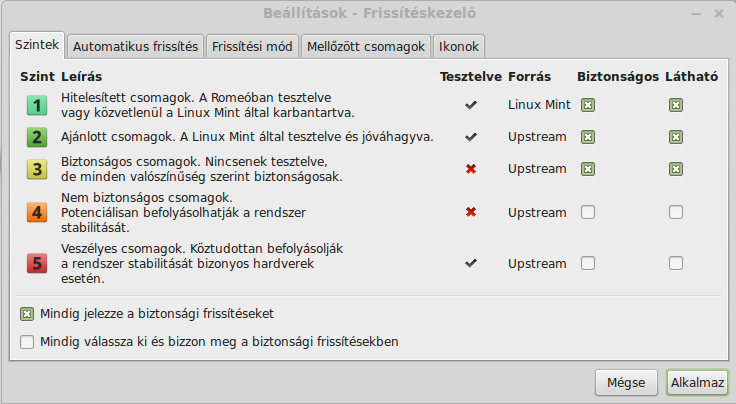The image size is (736, 404).
Task: Select the yellow level 3 icon
Action: pyautogui.click(x=37, y=169)
